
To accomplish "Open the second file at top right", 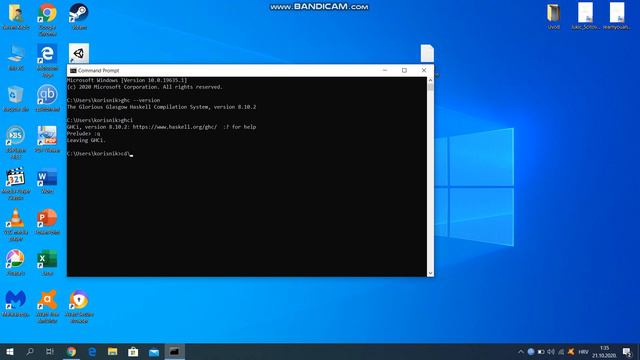I will coord(585,16).
